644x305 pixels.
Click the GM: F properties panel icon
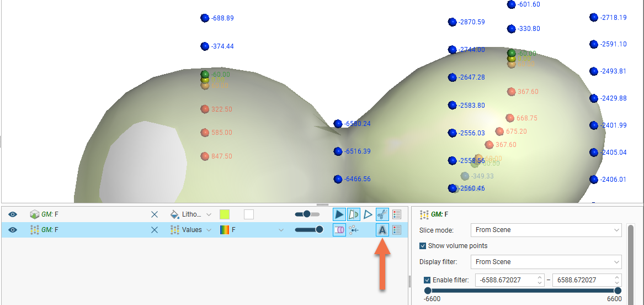pyautogui.click(x=424, y=214)
